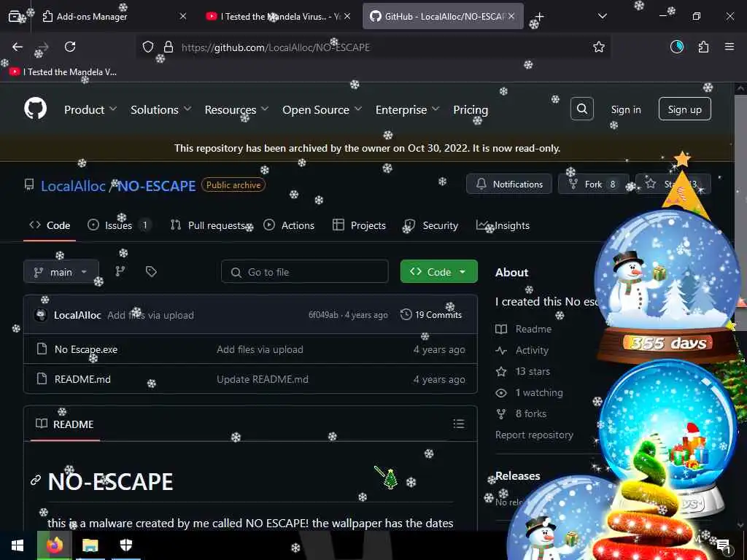
Task: Click the Fork 8 button
Action: [x=593, y=184]
